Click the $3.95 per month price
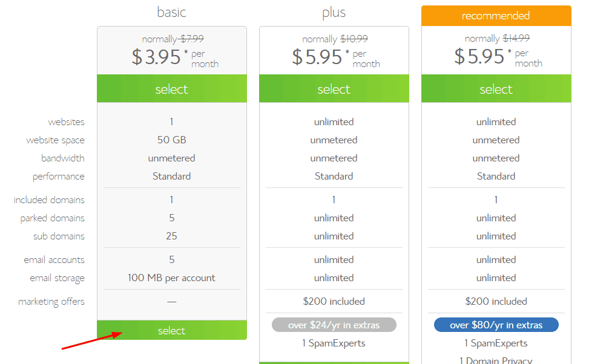Image resolution: width=609 pixels, height=364 pixels. (171, 57)
